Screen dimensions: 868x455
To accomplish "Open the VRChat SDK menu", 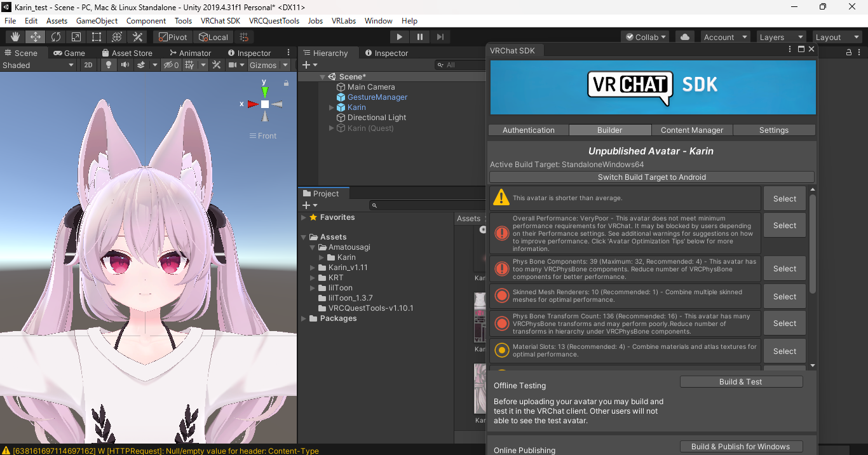I will 220,20.
